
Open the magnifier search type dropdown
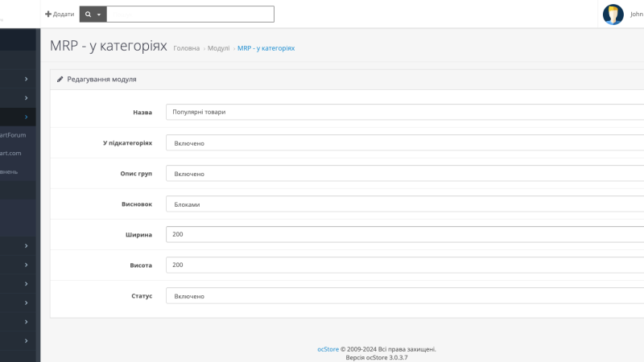click(x=93, y=14)
